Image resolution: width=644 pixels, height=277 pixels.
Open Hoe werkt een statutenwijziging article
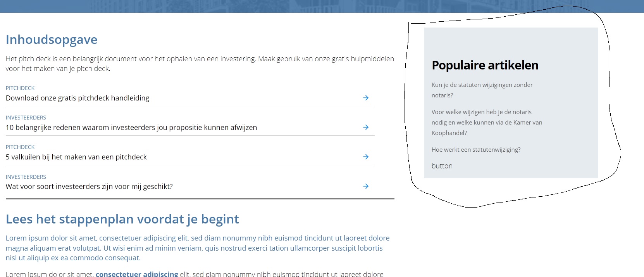point(476,150)
